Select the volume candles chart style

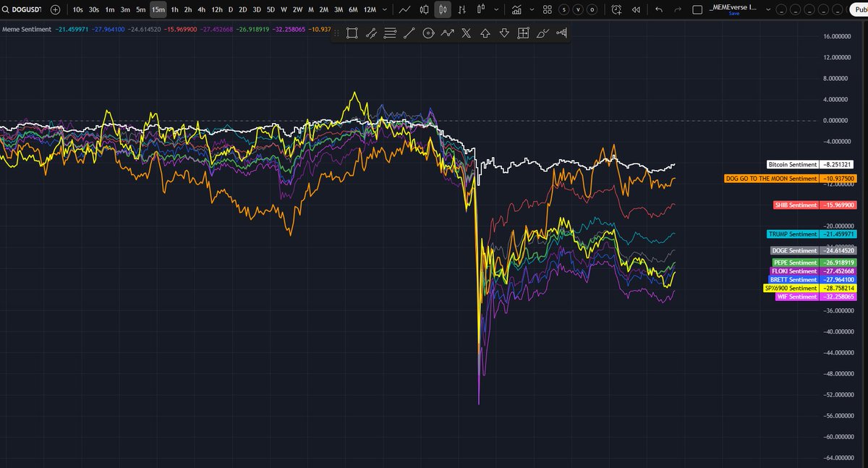481,10
